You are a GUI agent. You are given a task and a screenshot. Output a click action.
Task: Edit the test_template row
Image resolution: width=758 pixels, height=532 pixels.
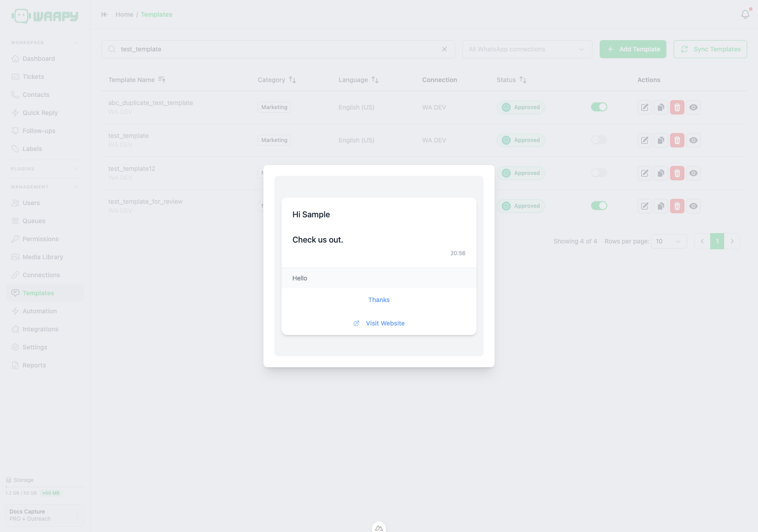tap(644, 140)
